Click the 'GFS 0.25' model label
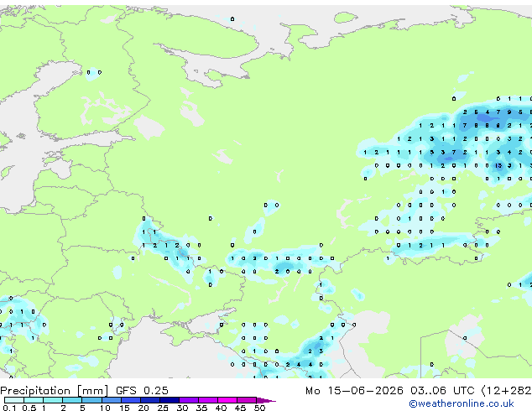Viewport: 532px width, 411px height. 142,391
